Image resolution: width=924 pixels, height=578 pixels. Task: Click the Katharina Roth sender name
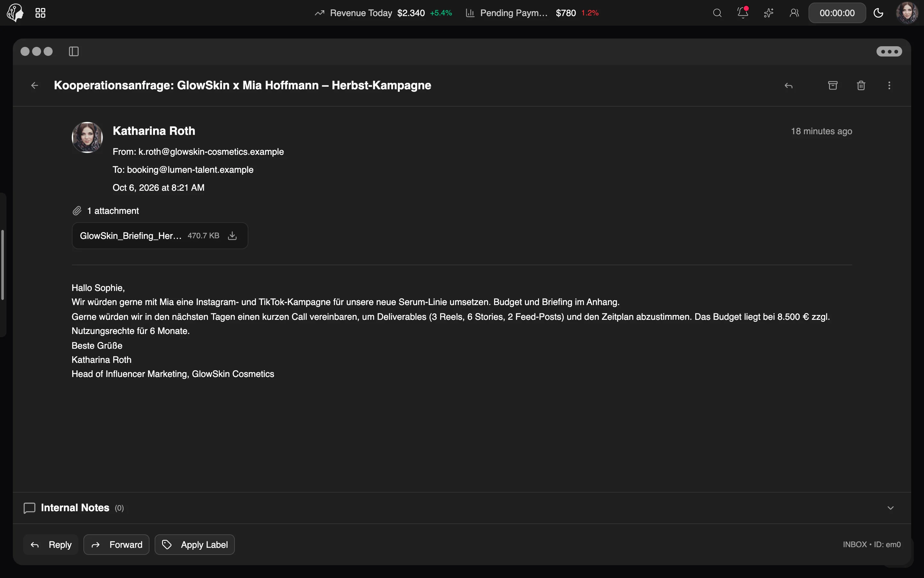154,131
